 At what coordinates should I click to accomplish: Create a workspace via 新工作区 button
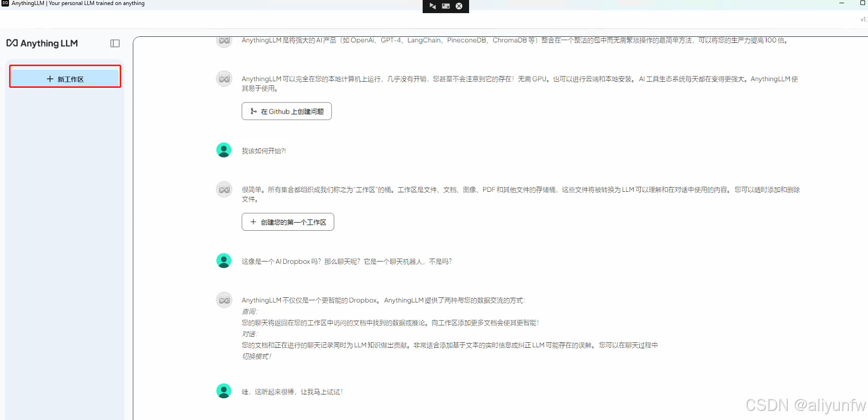(65, 79)
